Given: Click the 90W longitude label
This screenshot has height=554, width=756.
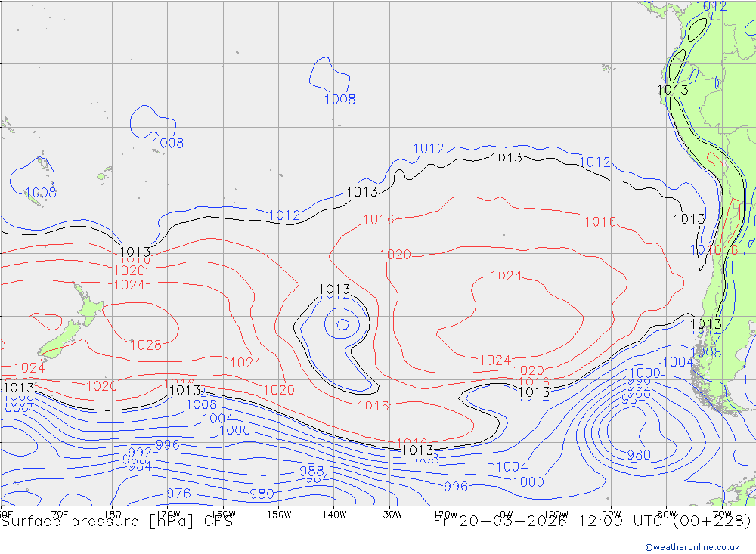Looking at the screenshot, I should click(x=612, y=515).
